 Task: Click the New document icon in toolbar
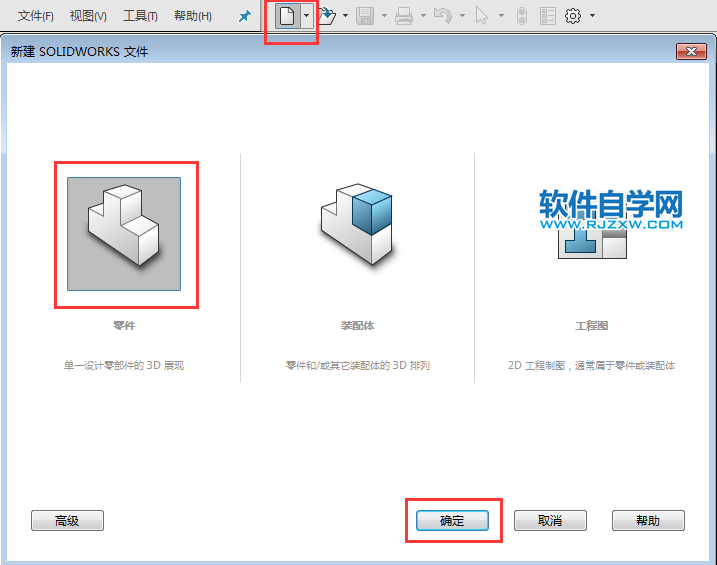click(287, 16)
